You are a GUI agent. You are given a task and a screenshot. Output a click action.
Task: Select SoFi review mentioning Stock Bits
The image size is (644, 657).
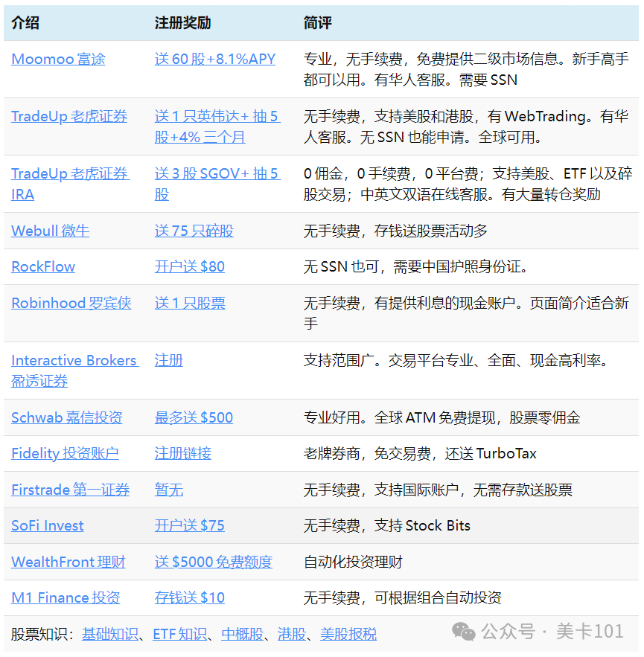coord(387,526)
